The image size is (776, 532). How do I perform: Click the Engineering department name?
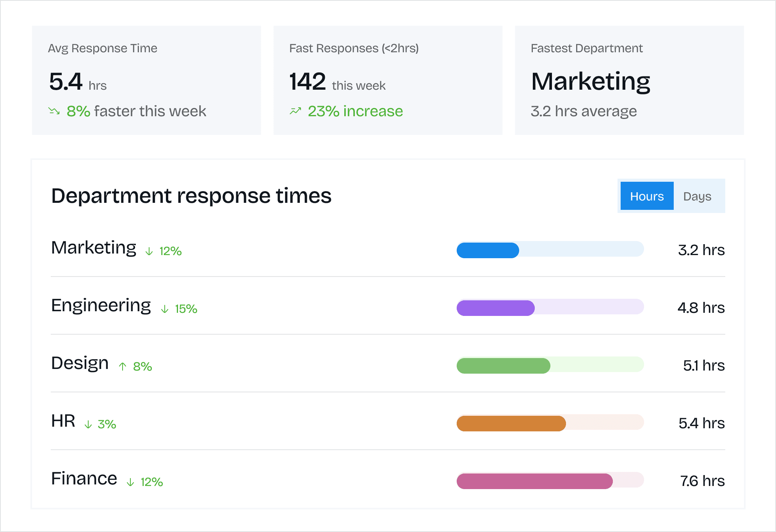point(101,305)
